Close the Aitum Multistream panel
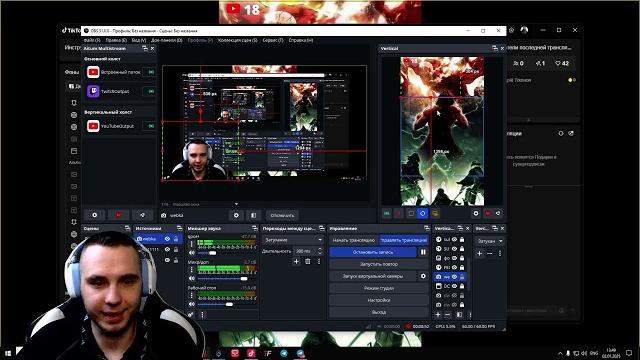 153,48
